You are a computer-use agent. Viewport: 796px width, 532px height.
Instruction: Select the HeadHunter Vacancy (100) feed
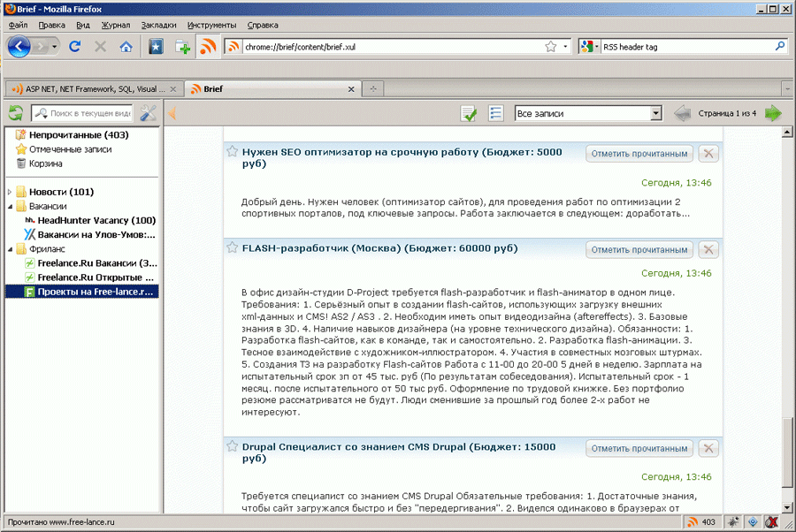(96, 220)
